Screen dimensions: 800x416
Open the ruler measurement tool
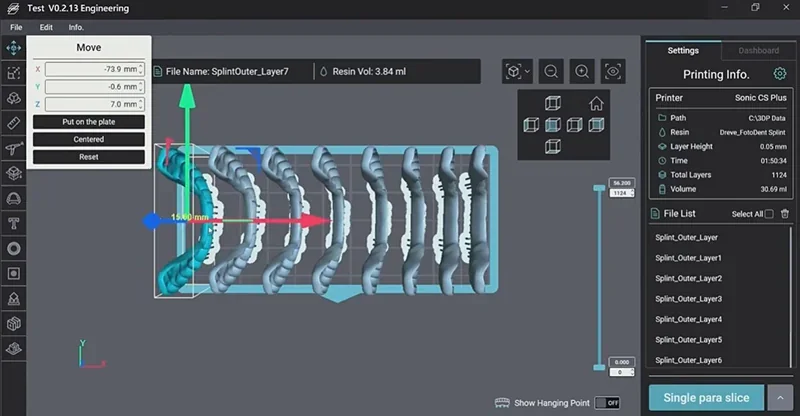[13, 123]
